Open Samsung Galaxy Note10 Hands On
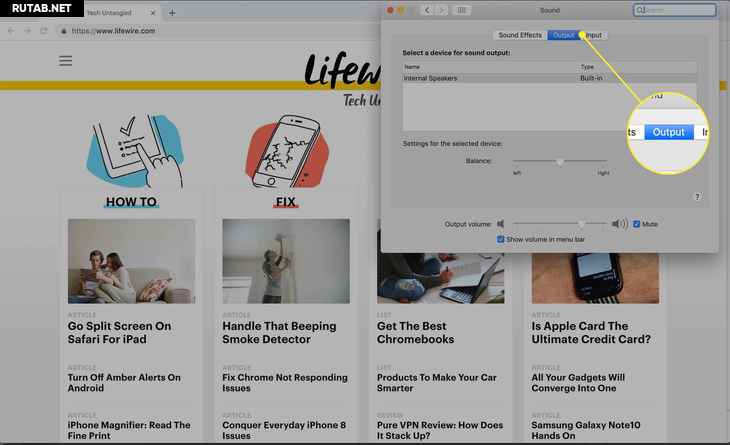This screenshot has width=730, height=445. coord(586,430)
